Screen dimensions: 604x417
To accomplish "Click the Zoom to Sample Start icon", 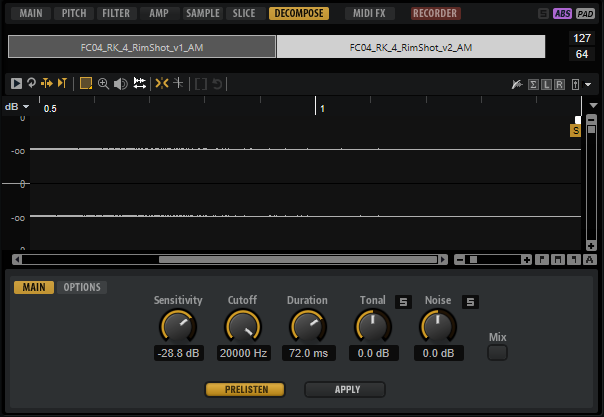I will click(542, 260).
